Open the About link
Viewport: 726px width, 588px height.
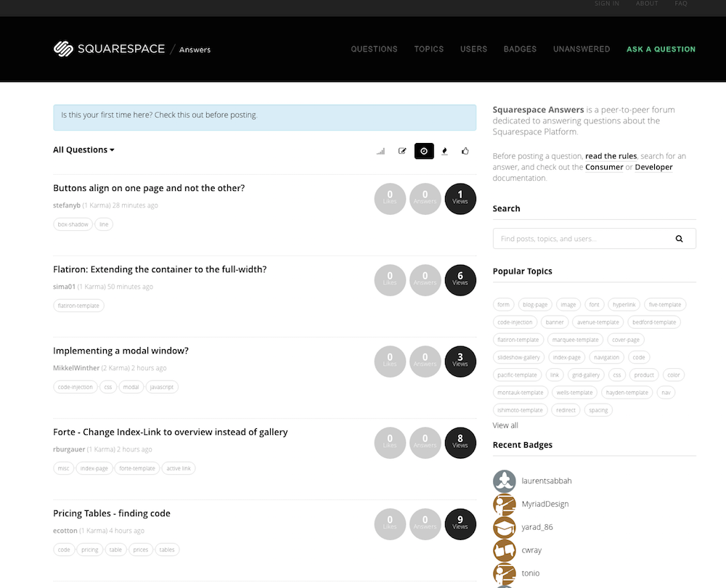coord(647,4)
